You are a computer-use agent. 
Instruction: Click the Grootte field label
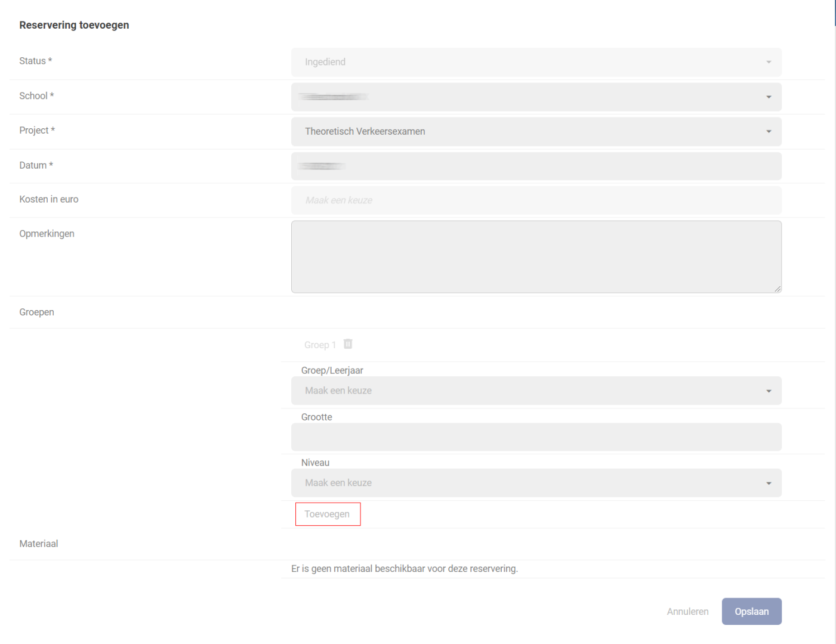317,417
